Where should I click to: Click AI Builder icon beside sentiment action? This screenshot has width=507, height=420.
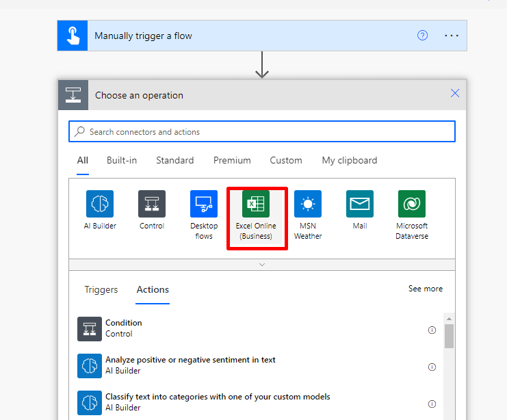click(x=90, y=366)
